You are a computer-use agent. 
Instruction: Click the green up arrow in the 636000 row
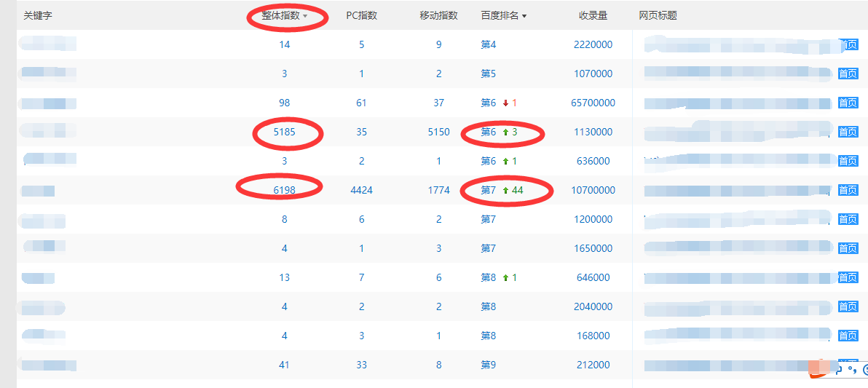tap(505, 161)
